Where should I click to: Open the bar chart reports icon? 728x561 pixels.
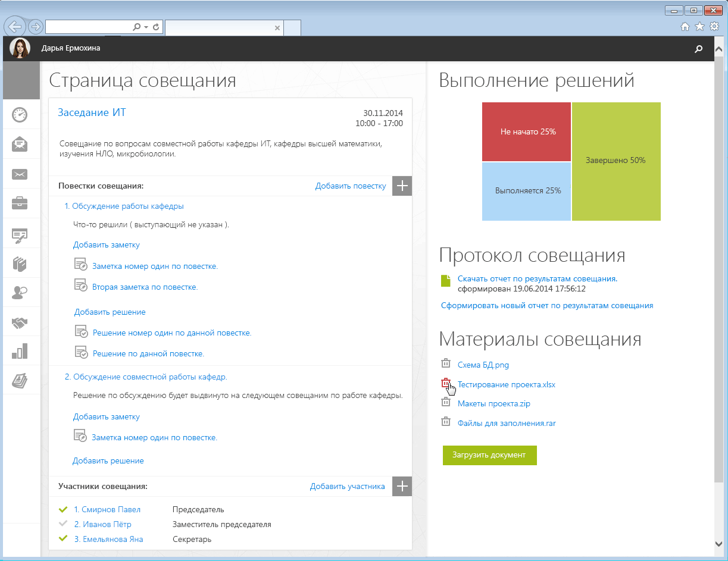[20, 352]
